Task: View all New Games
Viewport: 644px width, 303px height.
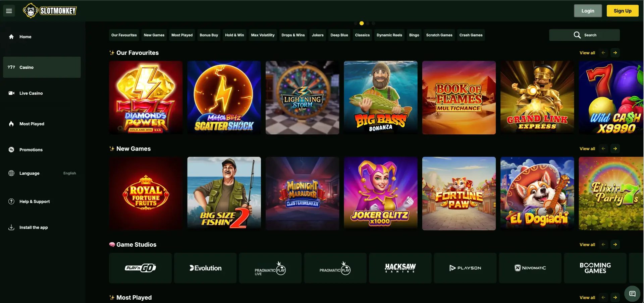Action: (x=587, y=149)
